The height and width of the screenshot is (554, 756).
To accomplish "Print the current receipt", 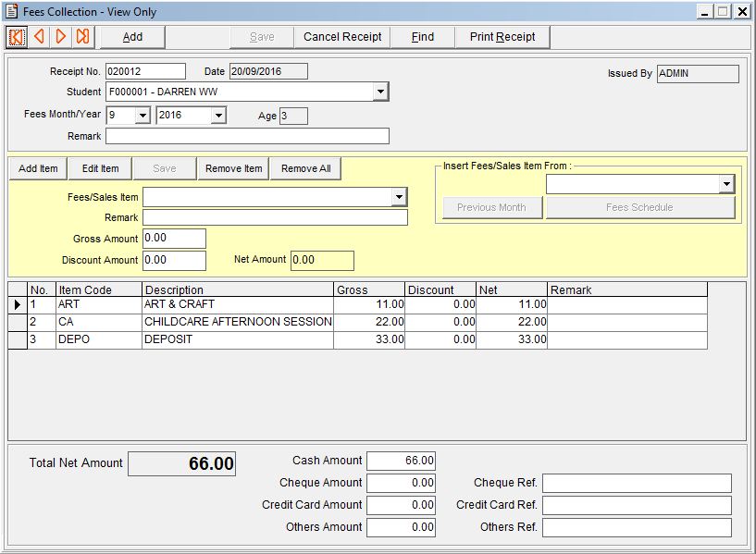I will pos(502,37).
